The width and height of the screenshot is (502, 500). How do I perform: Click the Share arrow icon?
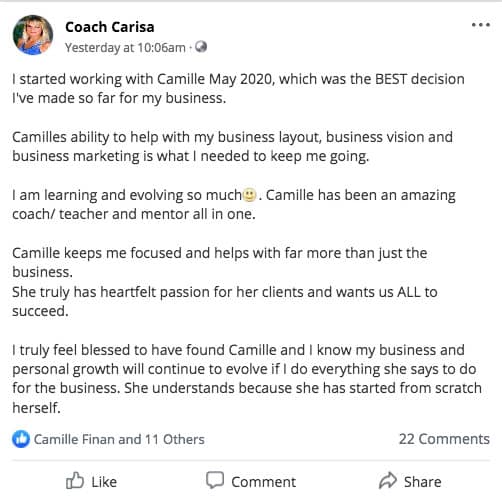pos(388,481)
